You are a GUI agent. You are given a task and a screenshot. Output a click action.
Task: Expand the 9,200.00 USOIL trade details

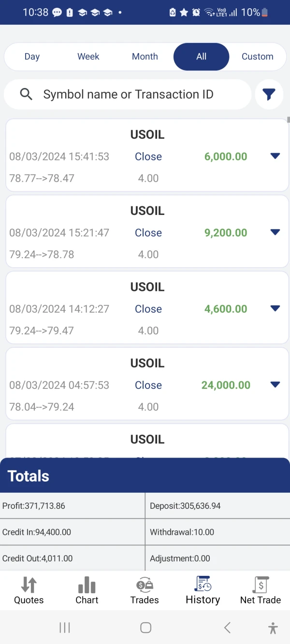pos(275,232)
